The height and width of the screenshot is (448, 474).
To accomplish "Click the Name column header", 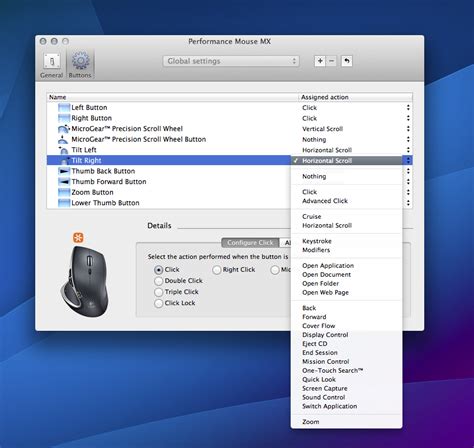I will 173,97.
